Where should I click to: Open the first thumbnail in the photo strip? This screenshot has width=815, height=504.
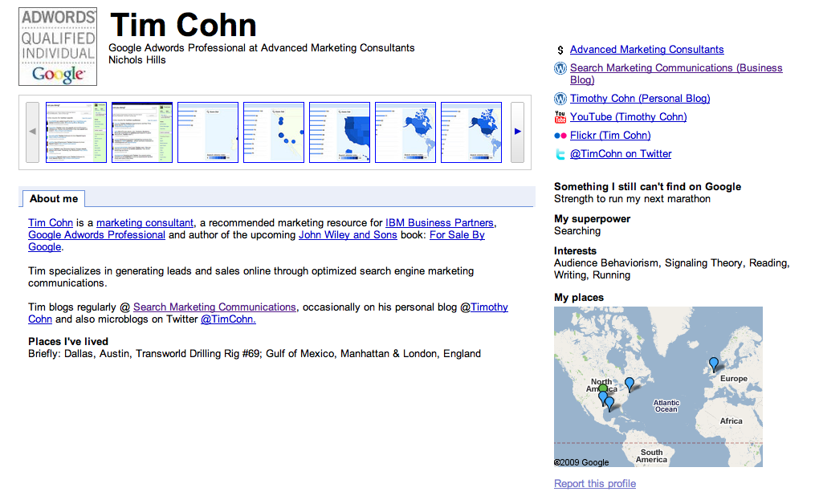pyautogui.click(x=76, y=132)
